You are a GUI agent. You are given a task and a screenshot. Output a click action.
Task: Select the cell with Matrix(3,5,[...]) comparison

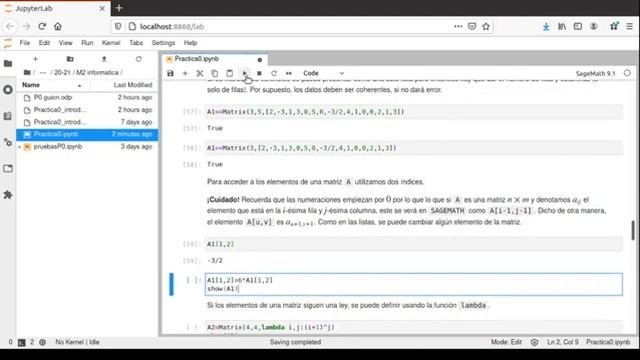point(414,112)
